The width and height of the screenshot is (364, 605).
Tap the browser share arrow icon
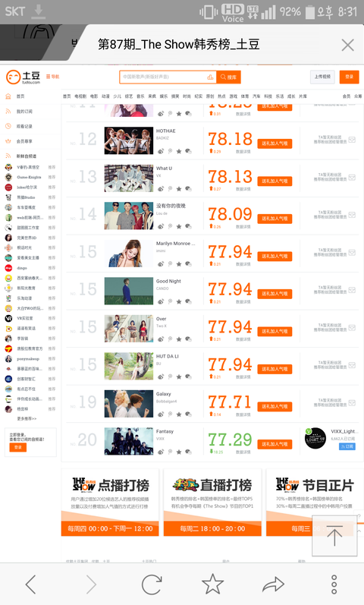[x=273, y=585]
